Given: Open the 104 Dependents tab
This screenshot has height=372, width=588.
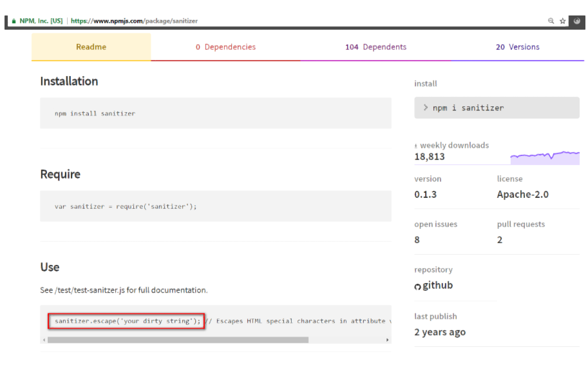Looking at the screenshot, I should pos(375,47).
